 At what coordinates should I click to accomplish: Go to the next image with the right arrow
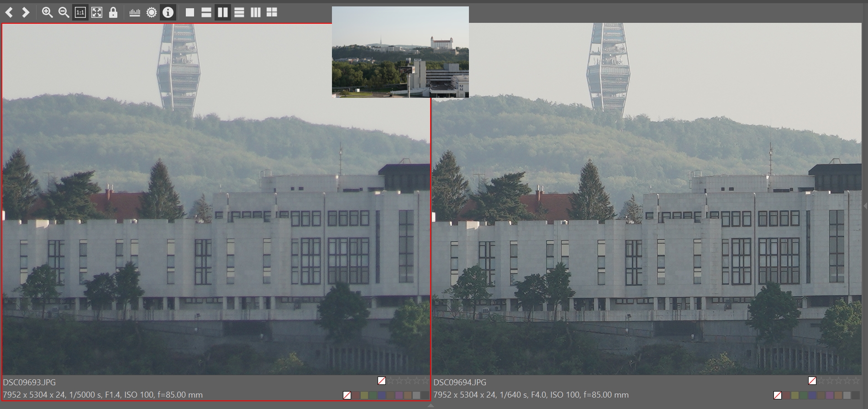coord(26,12)
